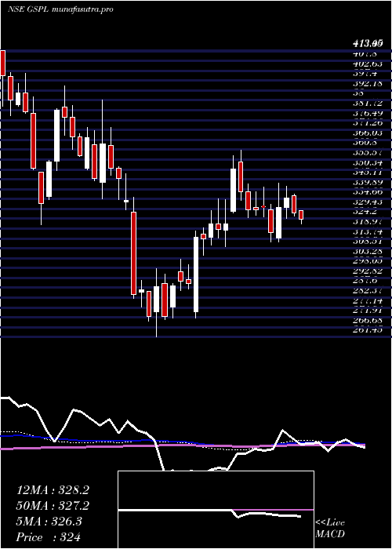Select the 266.68 price level label
The width and height of the screenshot is (392, 549).
click(368, 320)
